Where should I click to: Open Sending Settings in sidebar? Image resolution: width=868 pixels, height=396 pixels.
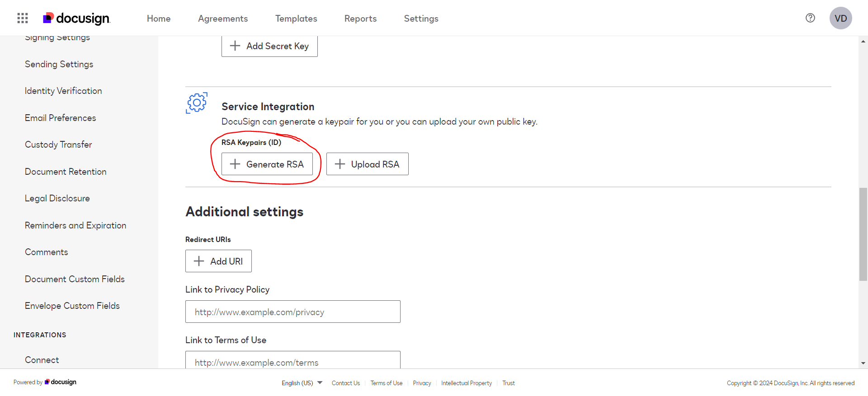[59, 64]
